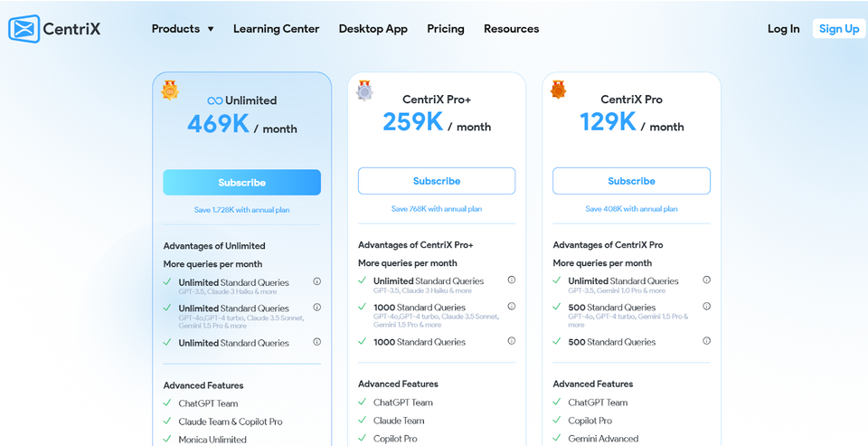Click the infinity icon beside Unlimited title
This screenshot has width=868, height=446.
point(215,100)
